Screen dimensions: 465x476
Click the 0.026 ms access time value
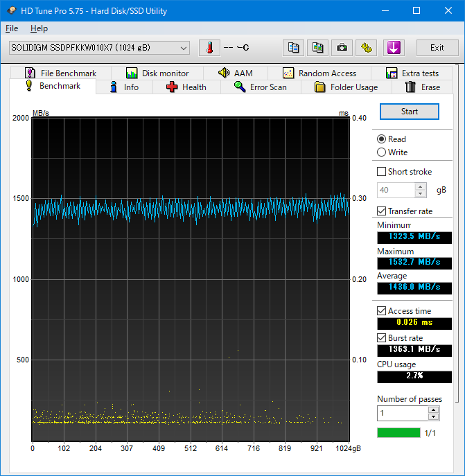click(x=414, y=322)
